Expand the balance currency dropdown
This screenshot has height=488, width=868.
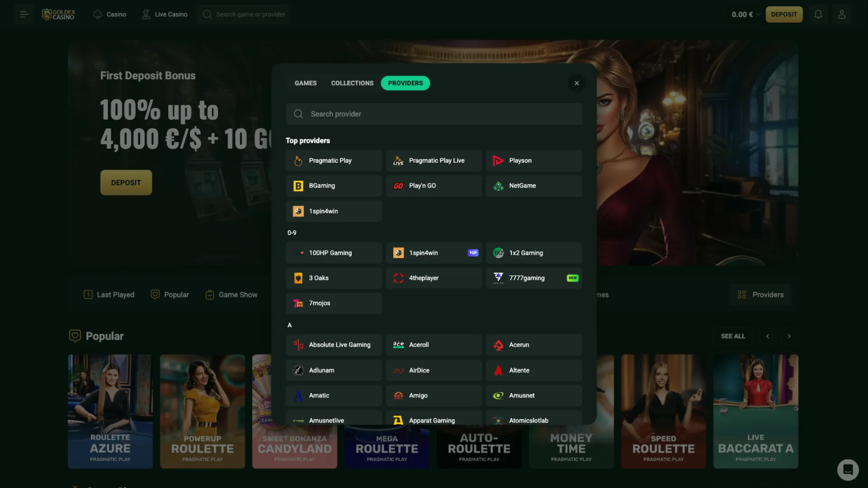tap(758, 14)
